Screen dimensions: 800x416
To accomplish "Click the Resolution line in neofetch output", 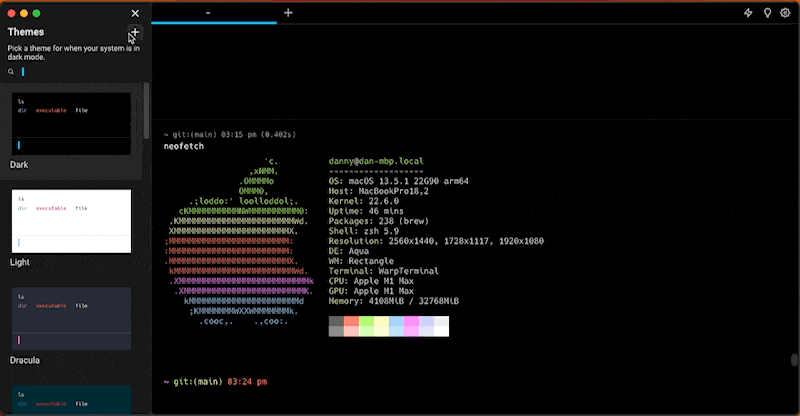I will click(x=436, y=241).
